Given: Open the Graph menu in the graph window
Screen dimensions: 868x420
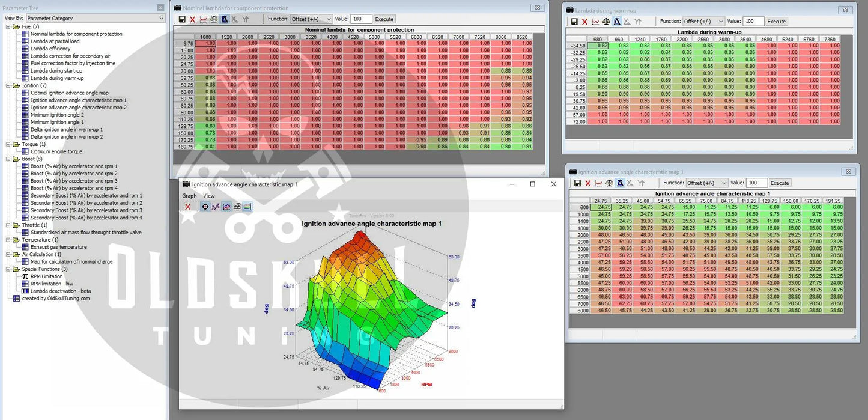Looking at the screenshot, I should [x=189, y=196].
